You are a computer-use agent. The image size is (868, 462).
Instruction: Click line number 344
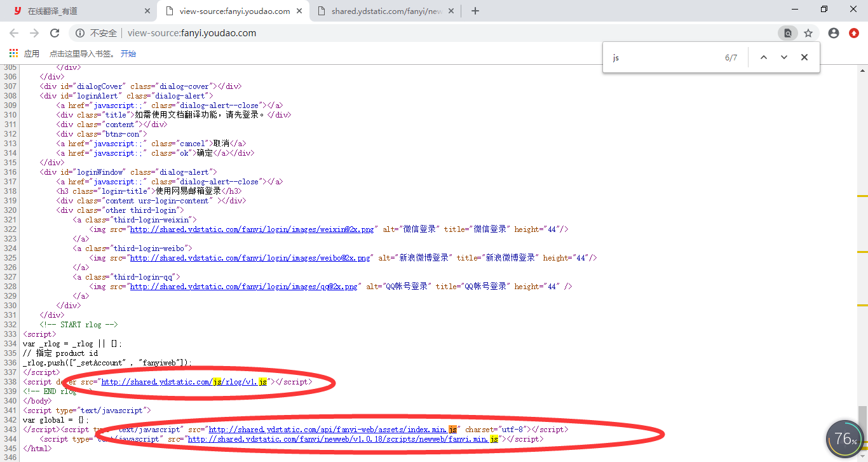click(10, 439)
